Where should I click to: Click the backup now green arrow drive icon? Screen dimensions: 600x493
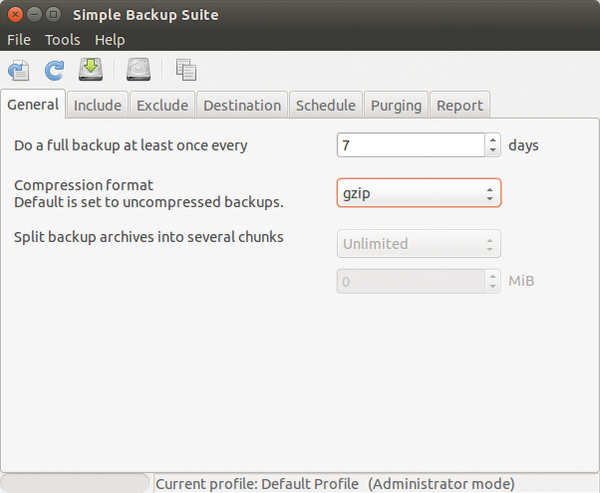pyautogui.click(x=91, y=69)
